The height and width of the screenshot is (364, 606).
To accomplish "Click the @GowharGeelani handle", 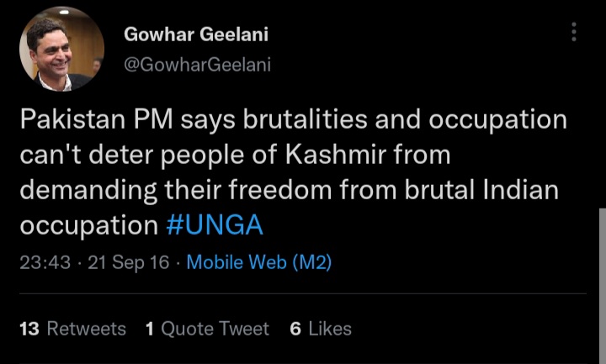I will point(197,65).
